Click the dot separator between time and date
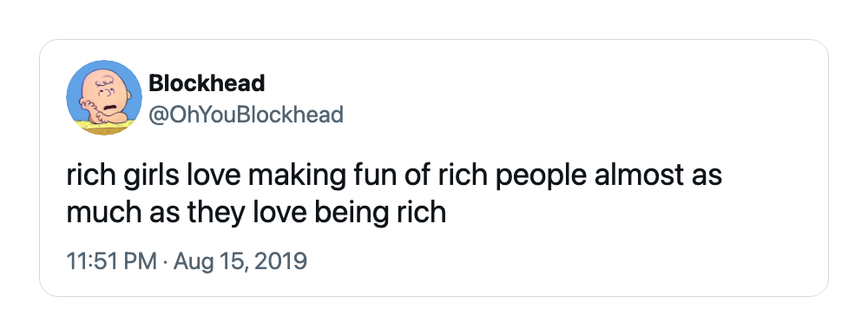The image size is (868, 336). click(165, 261)
